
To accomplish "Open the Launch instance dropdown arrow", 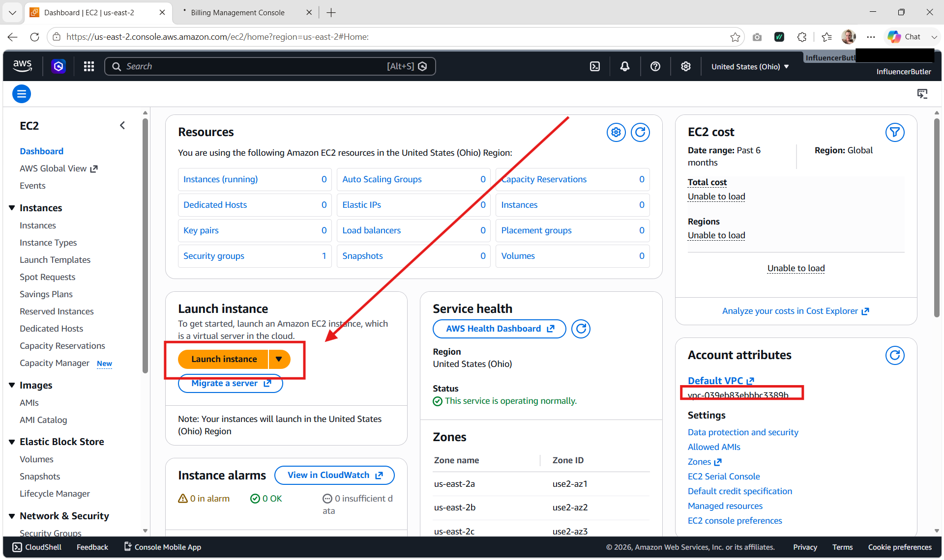I will 279,359.
